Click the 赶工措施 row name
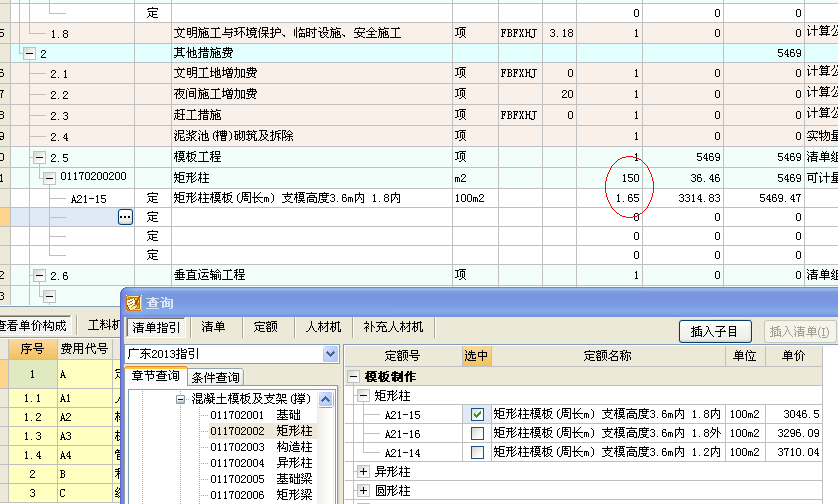The width and height of the screenshot is (838, 504). click(312, 115)
